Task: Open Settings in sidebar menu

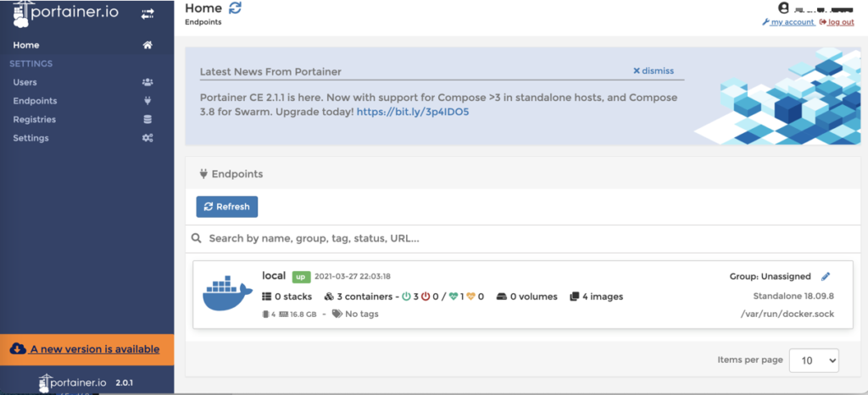Action: [x=31, y=138]
